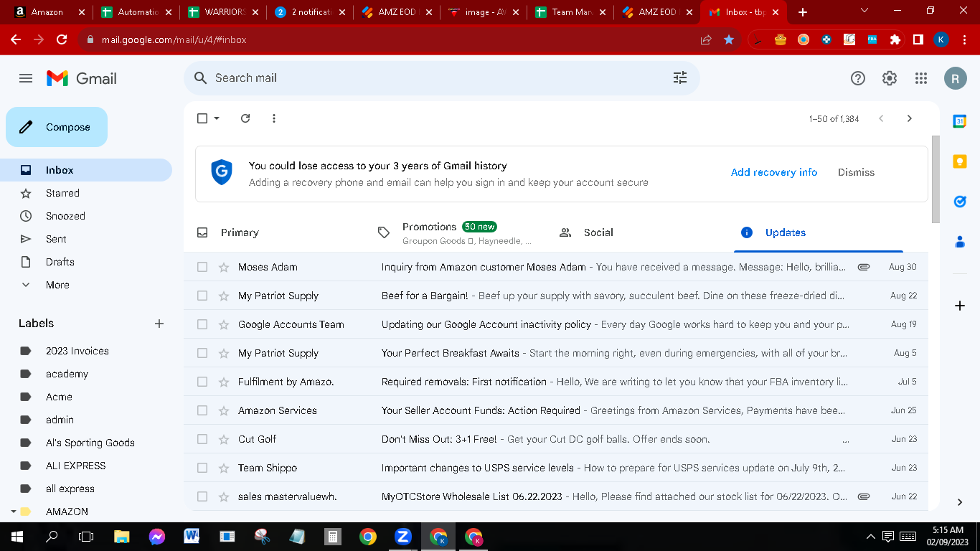The image size is (980, 551).
Task: Star the Amazon Services email
Action: click(223, 410)
